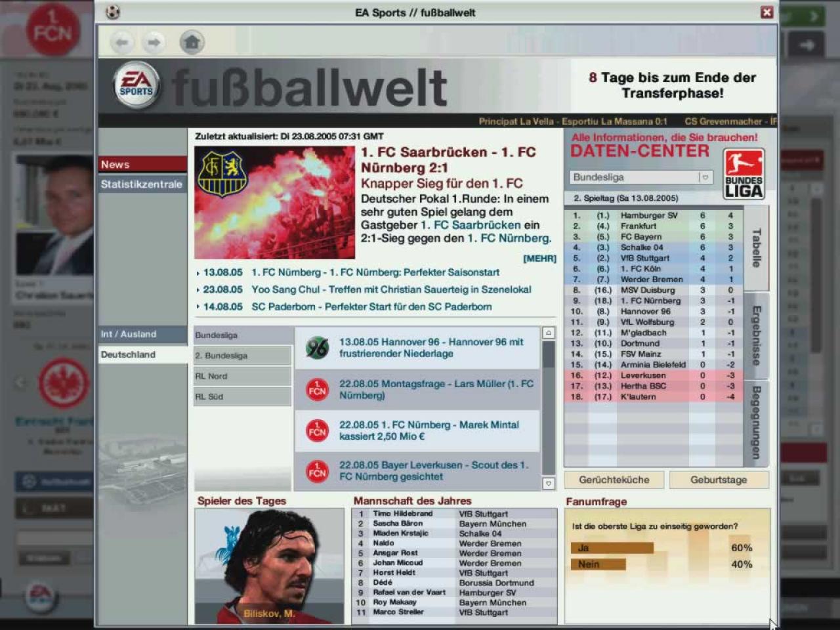Select K'lautern table row
This screenshot has height=630, width=840.
pyautogui.click(x=654, y=396)
